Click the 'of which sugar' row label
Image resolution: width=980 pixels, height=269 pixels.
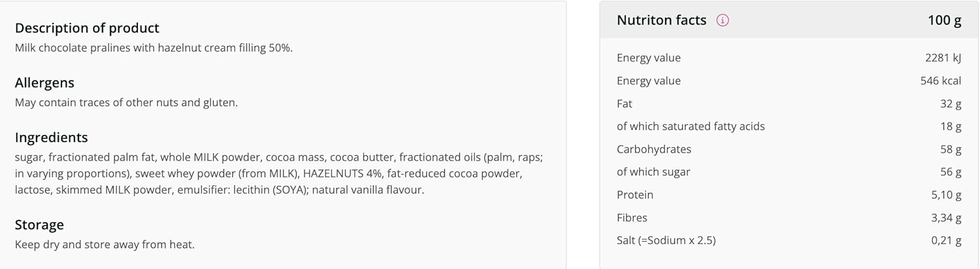[653, 172]
